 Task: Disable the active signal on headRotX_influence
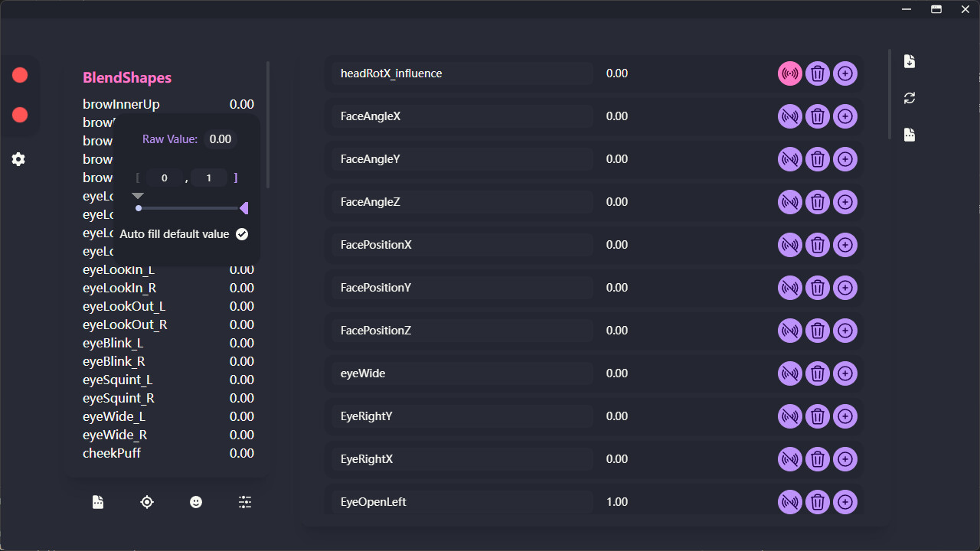789,73
